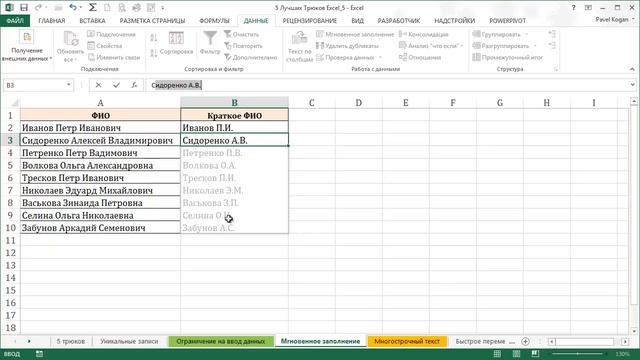Add new sheet with plus button
Screen dimensions: 640x360
coord(525,341)
